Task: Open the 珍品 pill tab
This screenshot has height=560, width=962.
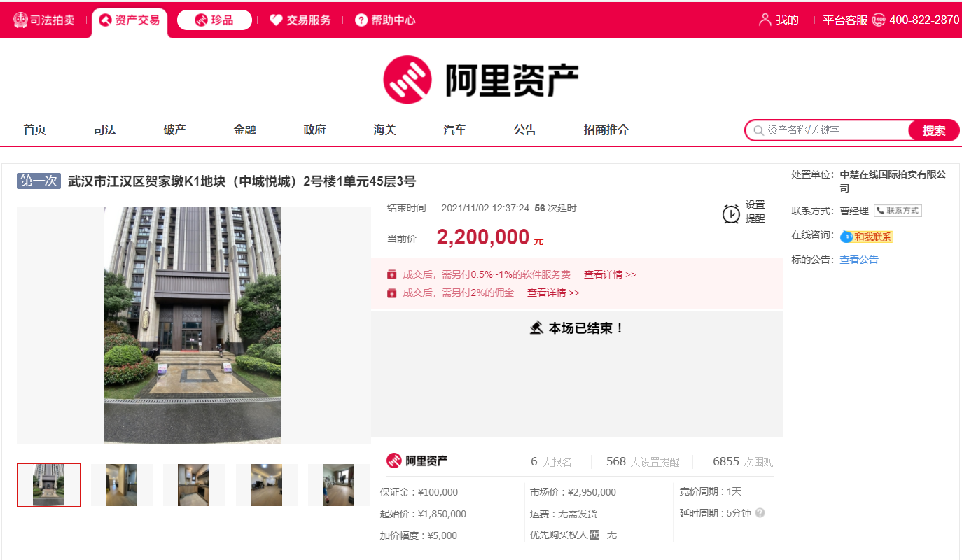Action: click(214, 20)
